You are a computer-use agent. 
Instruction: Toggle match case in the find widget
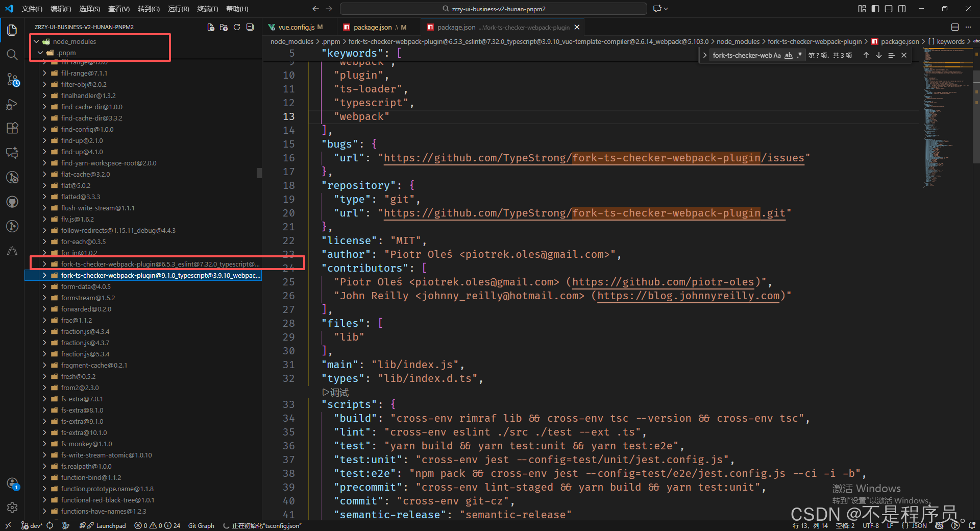coord(777,55)
